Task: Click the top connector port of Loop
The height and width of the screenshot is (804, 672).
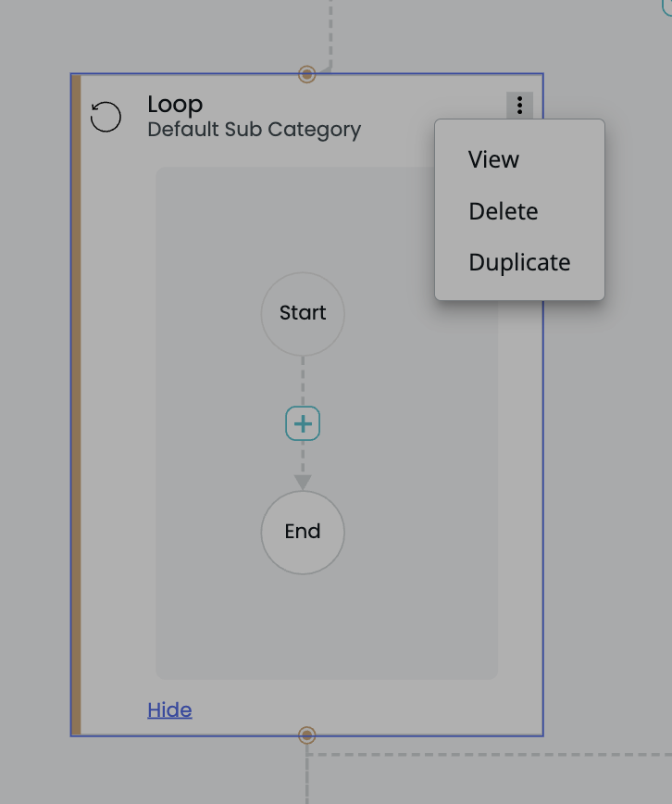Action: point(307,74)
